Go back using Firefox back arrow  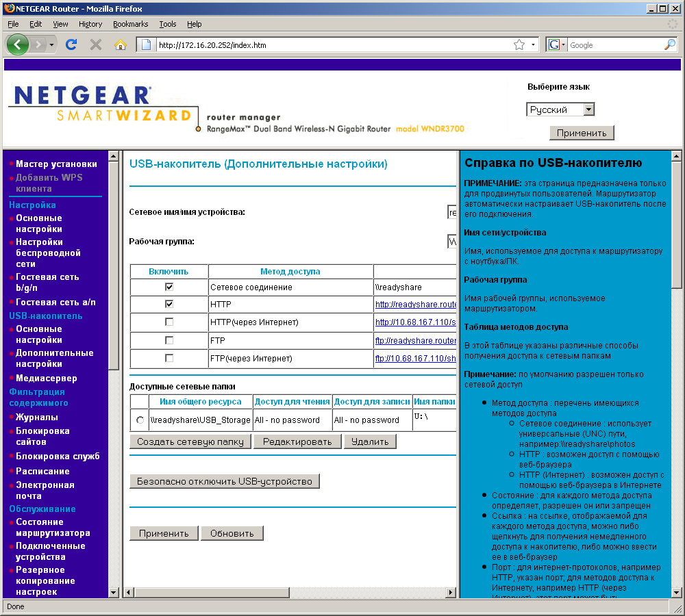(18, 44)
